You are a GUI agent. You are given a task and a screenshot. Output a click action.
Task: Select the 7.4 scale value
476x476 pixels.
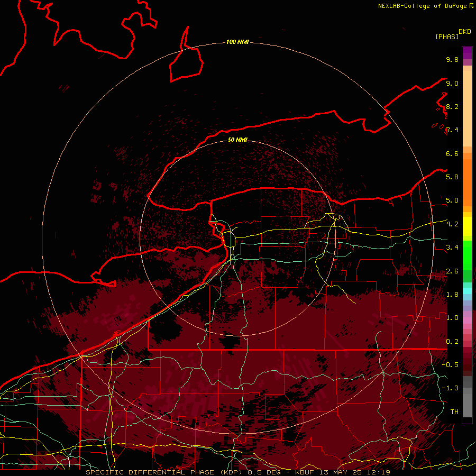click(452, 130)
